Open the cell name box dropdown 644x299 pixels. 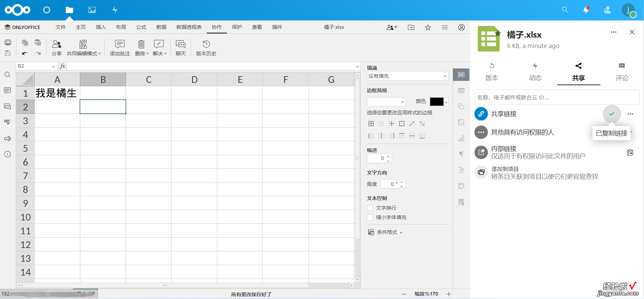click(x=53, y=66)
